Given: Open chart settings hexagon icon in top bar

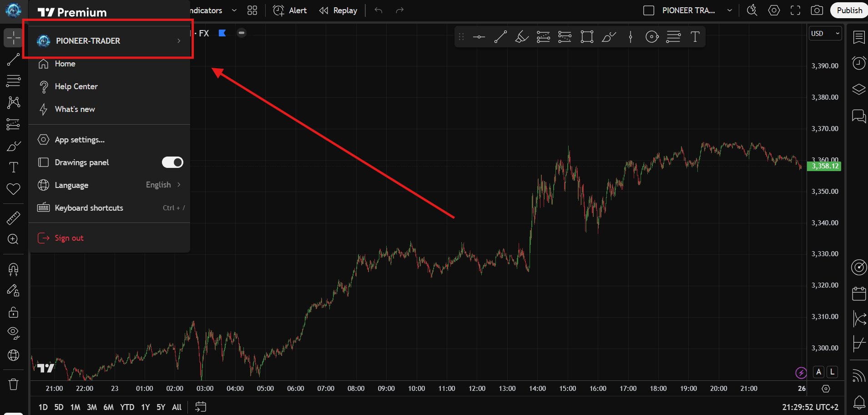Looking at the screenshot, I should [x=774, y=10].
